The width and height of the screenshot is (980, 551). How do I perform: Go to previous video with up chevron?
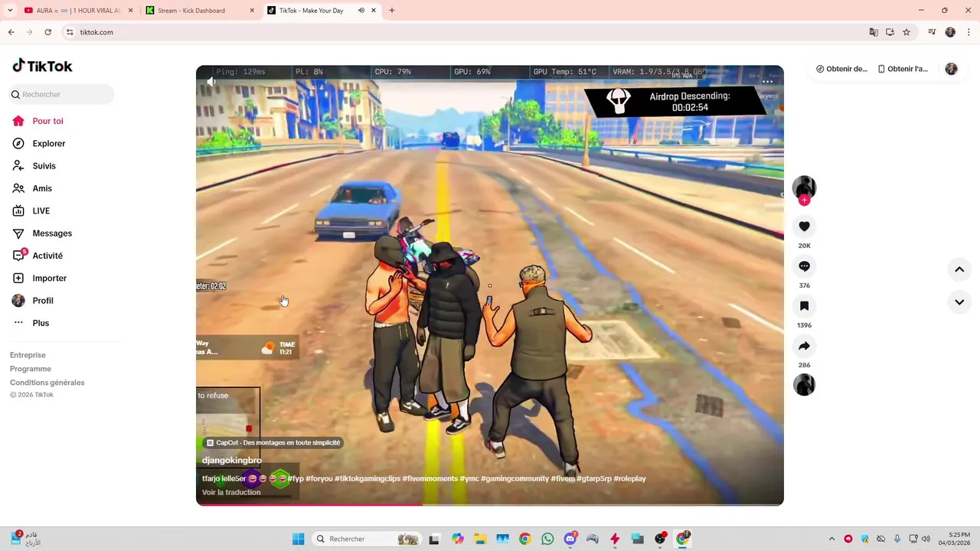click(x=959, y=269)
